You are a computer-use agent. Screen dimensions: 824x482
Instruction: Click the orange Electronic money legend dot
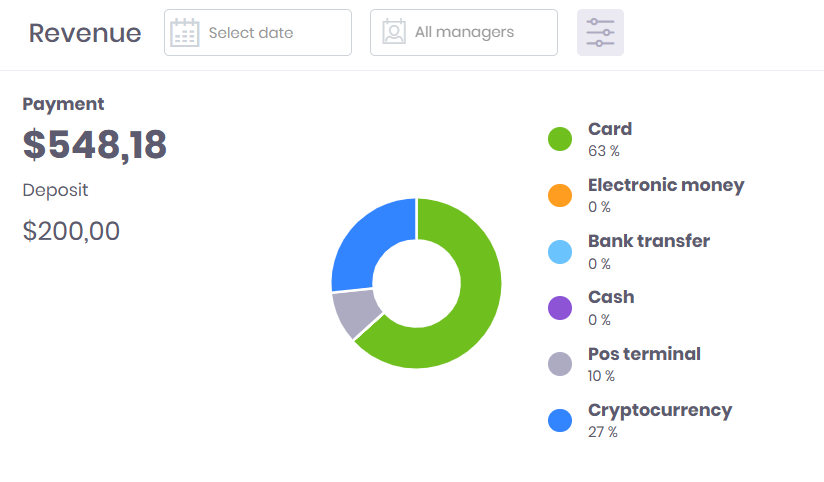click(560, 195)
